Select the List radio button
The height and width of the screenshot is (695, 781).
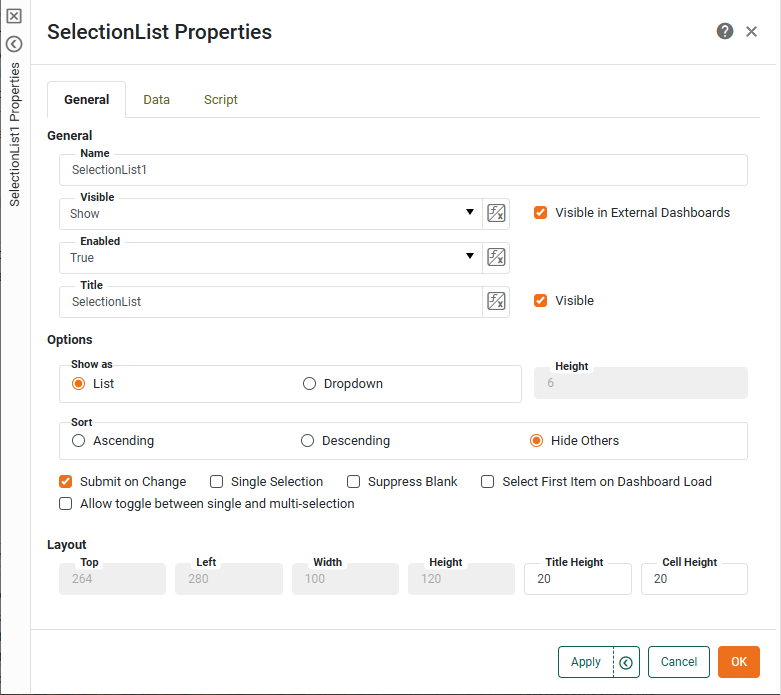click(x=78, y=384)
